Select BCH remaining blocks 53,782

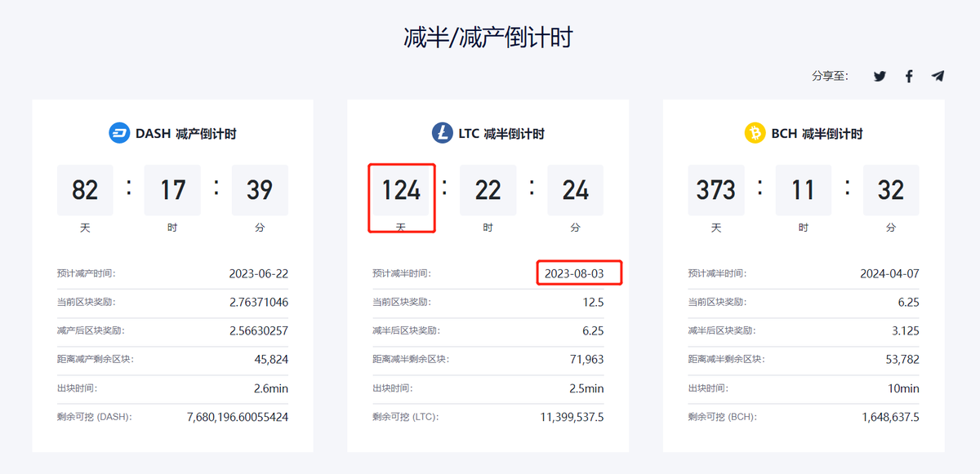(902, 360)
